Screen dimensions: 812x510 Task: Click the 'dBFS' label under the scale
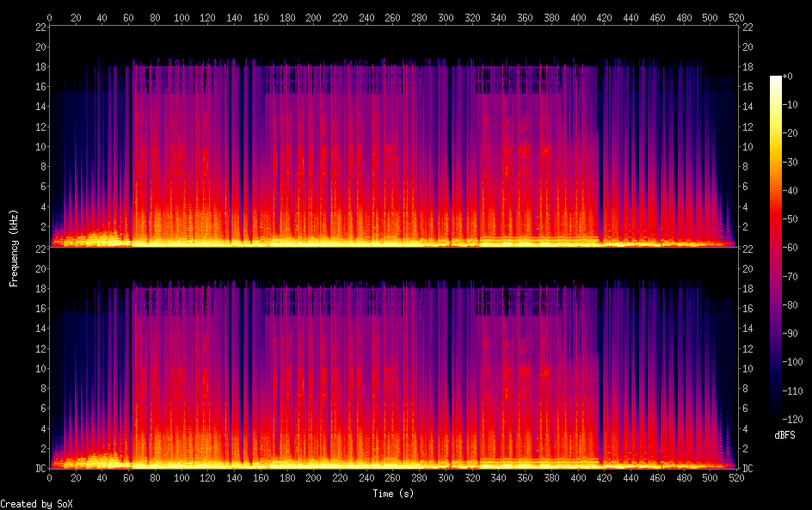pyautogui.click(x=784, y=435)
